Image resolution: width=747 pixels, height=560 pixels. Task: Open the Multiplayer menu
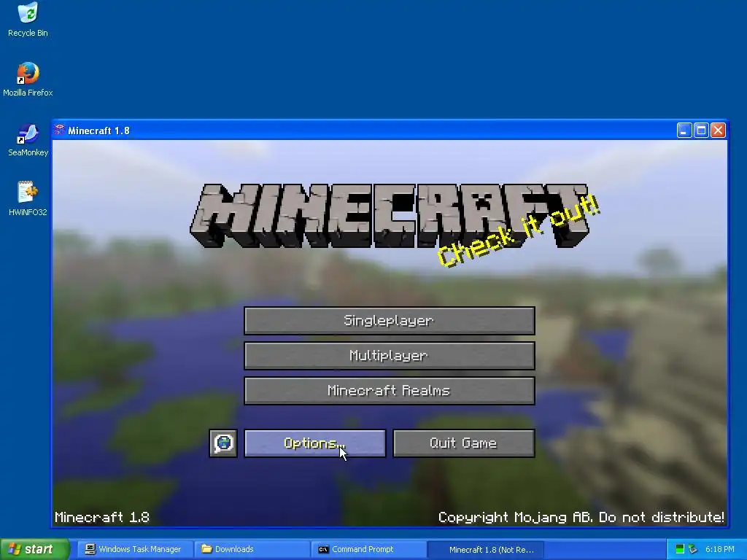click(x=390, y=356)
